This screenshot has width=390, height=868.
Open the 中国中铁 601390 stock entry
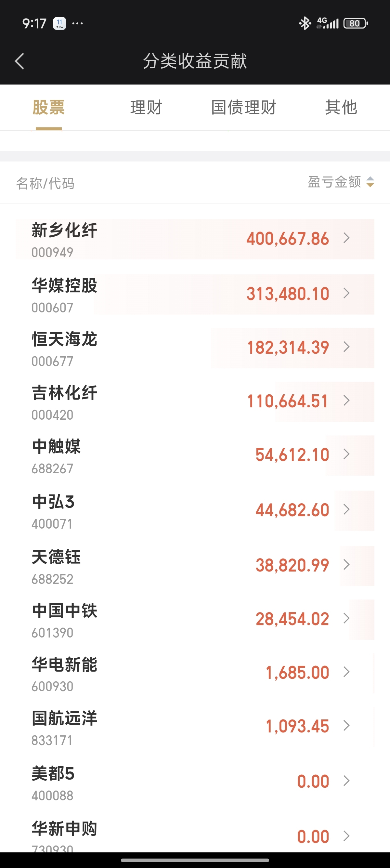(195, 620)
